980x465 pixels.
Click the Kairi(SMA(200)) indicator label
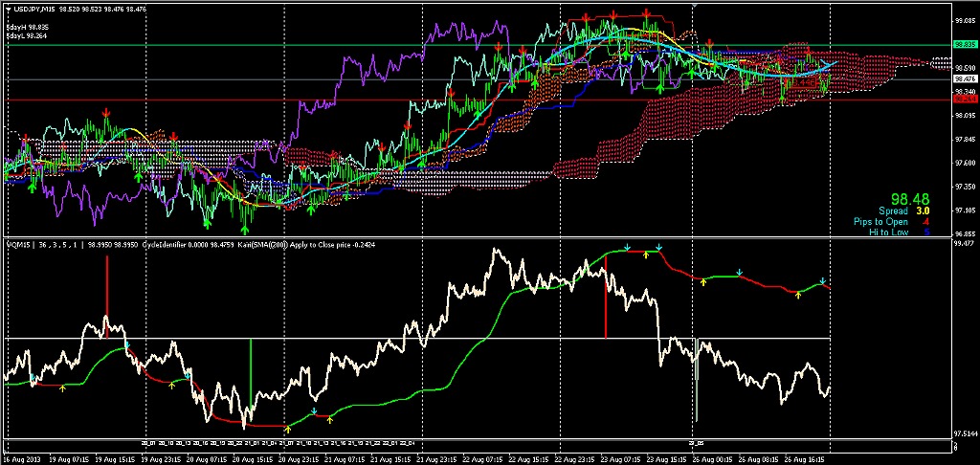coord(264,245)
